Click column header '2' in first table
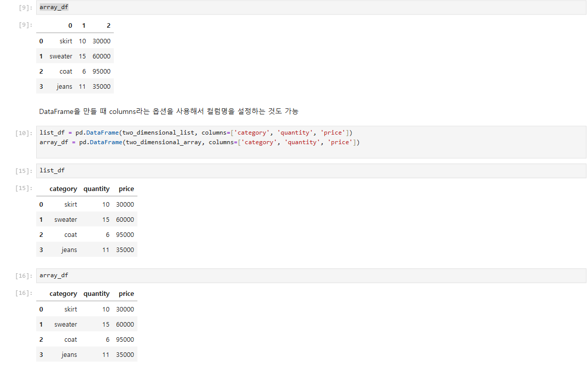Screen dimensions: 588x372 coord(109,26)
